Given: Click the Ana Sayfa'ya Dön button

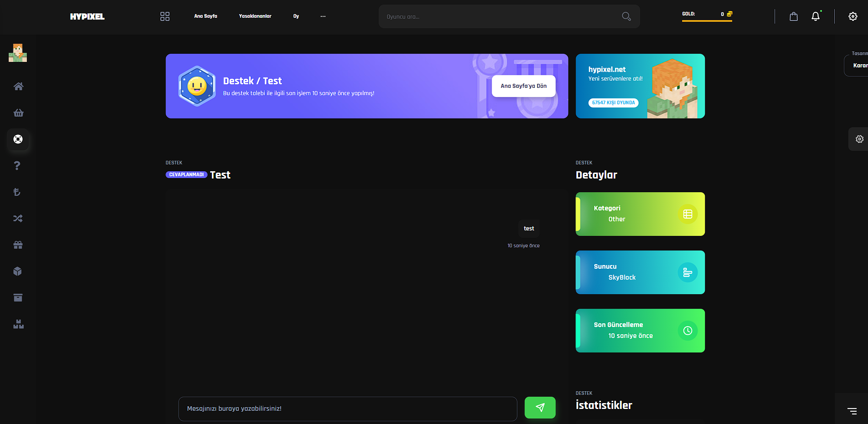Looking at the screenshot, I should pos(524,86).
